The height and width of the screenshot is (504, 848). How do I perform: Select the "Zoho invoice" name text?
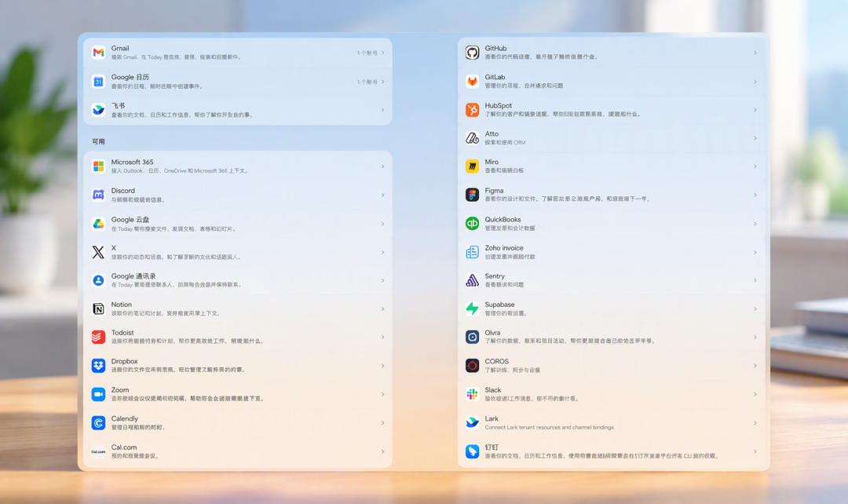click(x=504, y=247)
